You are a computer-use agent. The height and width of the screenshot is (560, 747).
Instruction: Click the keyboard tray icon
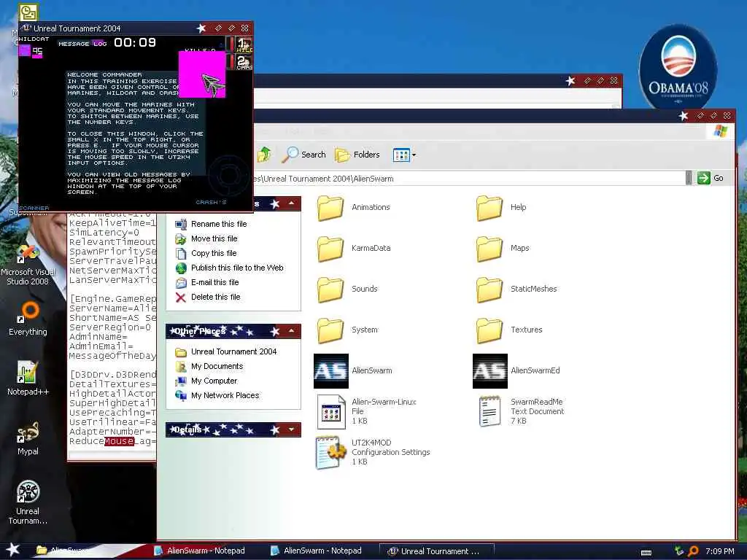(x=646, y=553)
